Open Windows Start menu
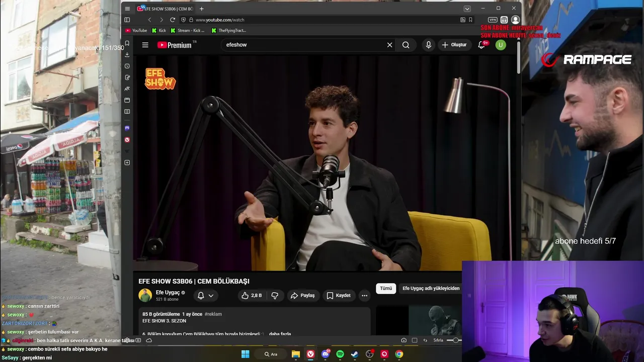 [245, 354]
